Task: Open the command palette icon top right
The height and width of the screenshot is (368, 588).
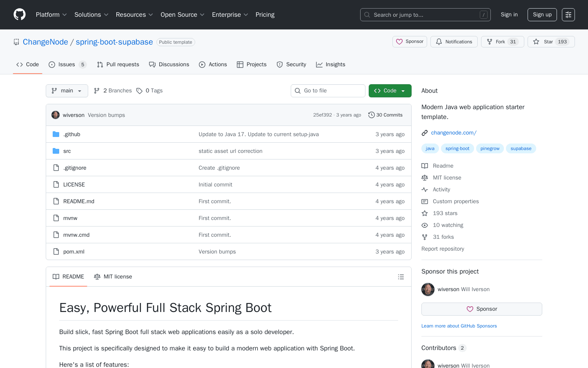Action: click(568, 14)
